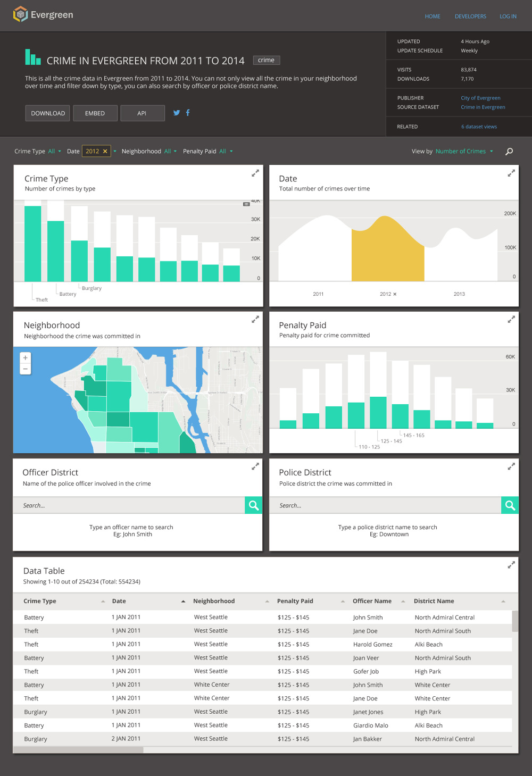
Task: Open the DEVELOPERS section
Action: coord(470,16)
